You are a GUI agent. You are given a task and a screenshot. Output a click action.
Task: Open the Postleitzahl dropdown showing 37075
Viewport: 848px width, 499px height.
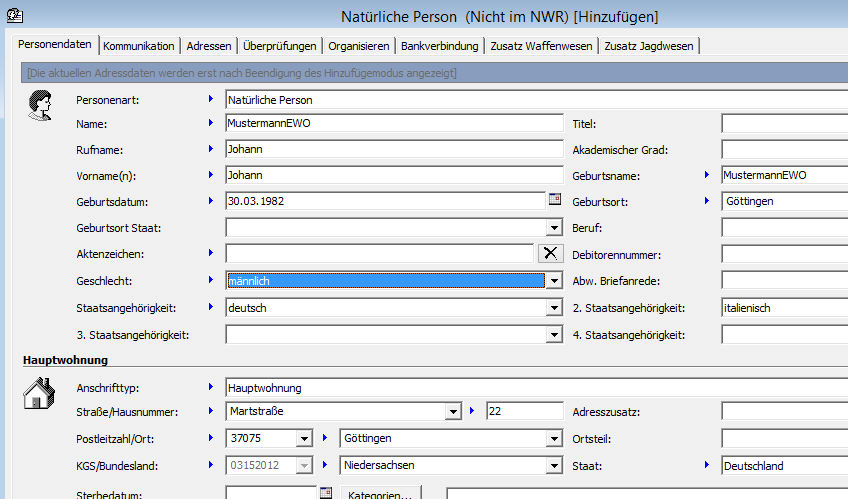coord(304,439)
